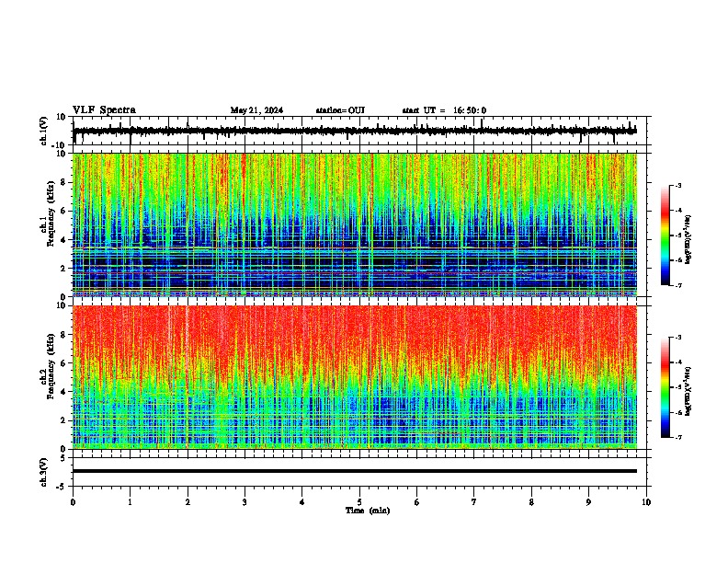Click the 0 tick on time axis
The width and height of the screenshot is (728, 563).
point(73,502)
